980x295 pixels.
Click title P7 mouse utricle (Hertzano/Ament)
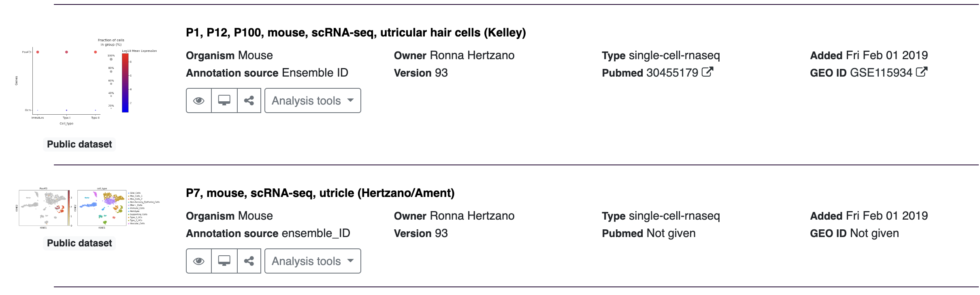pyautogui.click(x=320, y=193)
